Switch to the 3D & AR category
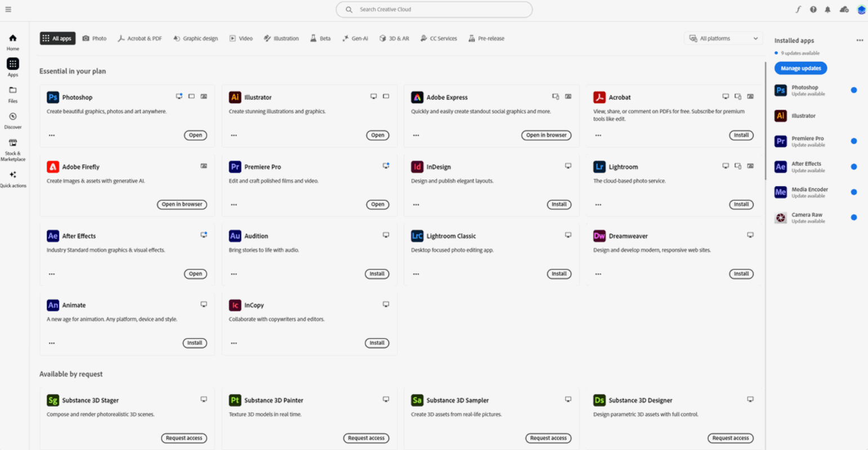The height and width of the screenshot is (450, 868). [x=394, y=38]
